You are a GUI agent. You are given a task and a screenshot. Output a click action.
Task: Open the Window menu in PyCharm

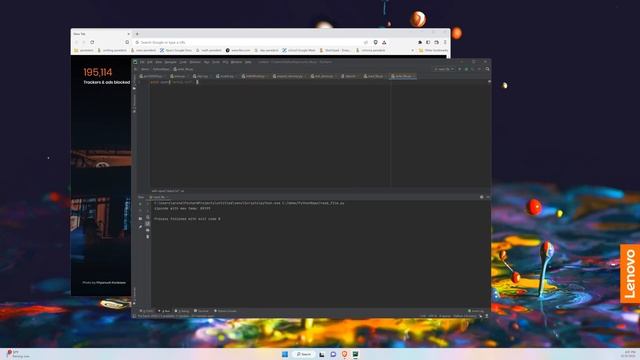(x=236, y=62)
